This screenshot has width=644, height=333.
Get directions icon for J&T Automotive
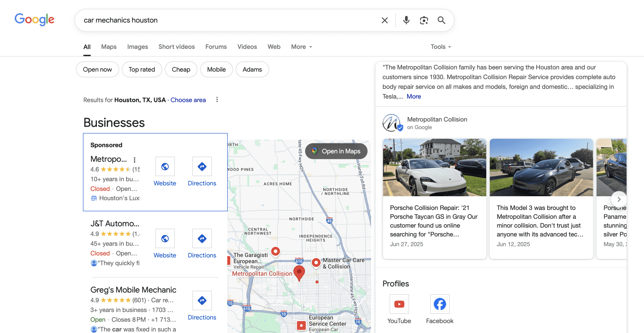202,238
